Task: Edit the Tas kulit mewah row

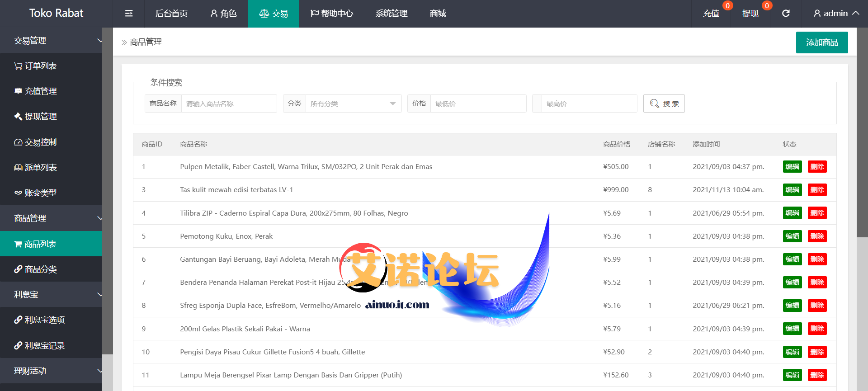Action: point(792,189)
